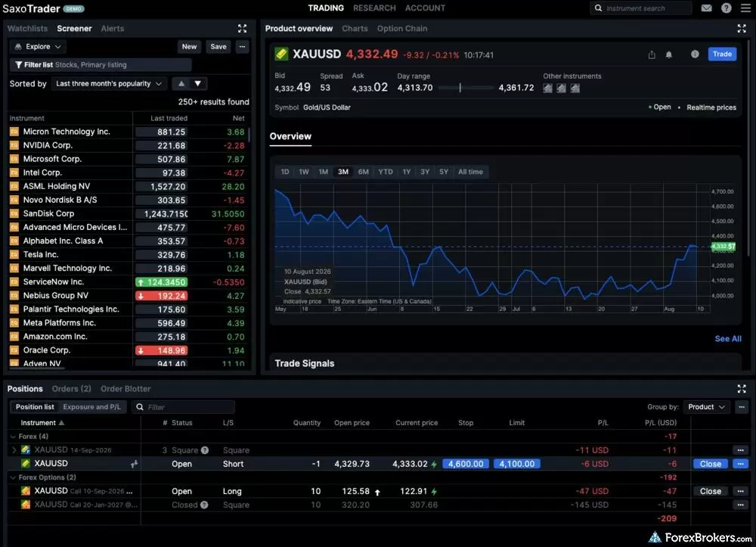The width and height of the screenshot is (756, 547).
Task: Expand the XAUUSD 14-Sep-2026 row
Action: [x=14, y=450]
